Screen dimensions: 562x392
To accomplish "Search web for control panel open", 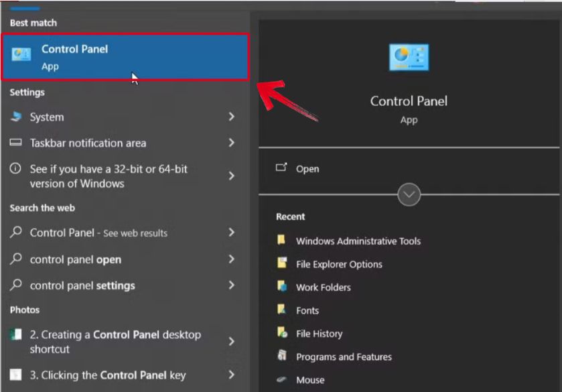I will tap(76, 260).
